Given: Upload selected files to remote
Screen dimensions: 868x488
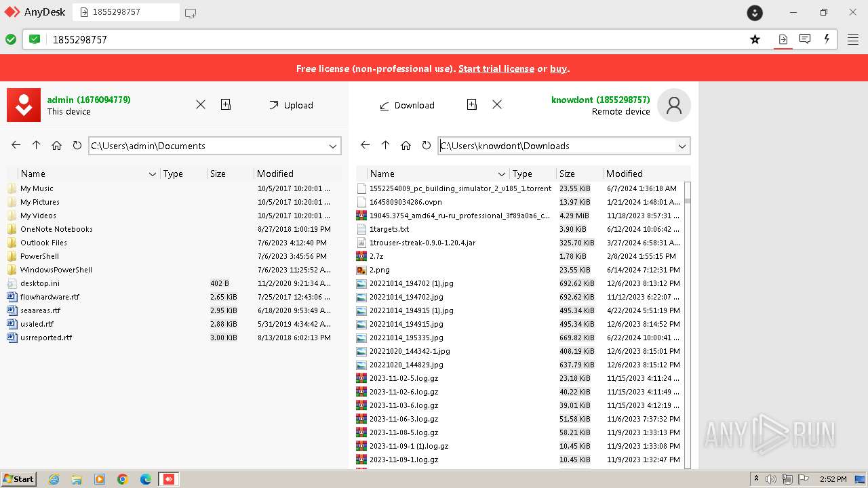Looking at the screenshot, I should click(291, 105).
